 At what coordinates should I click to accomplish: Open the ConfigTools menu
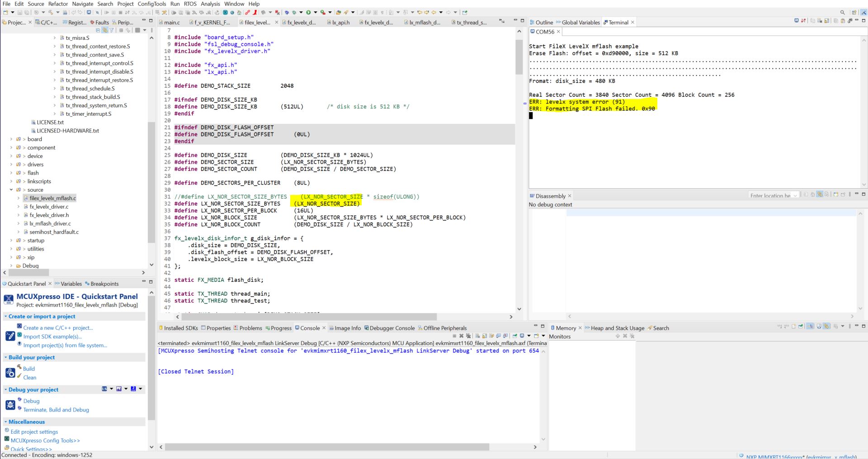coord(152,4)
